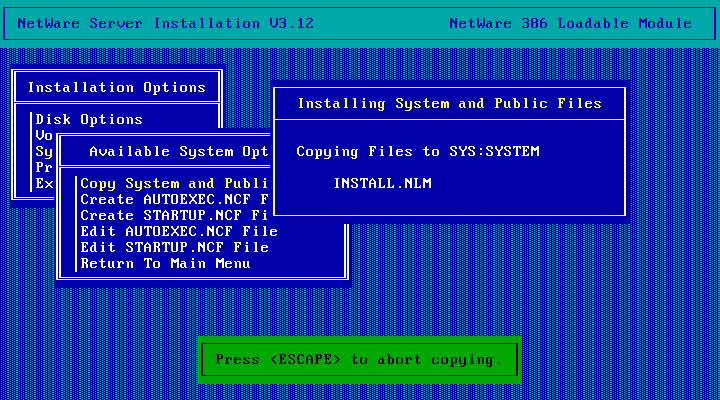Click the Installing System and Public Files title
The height and width of the screenshot is (400, 720).
450,103
